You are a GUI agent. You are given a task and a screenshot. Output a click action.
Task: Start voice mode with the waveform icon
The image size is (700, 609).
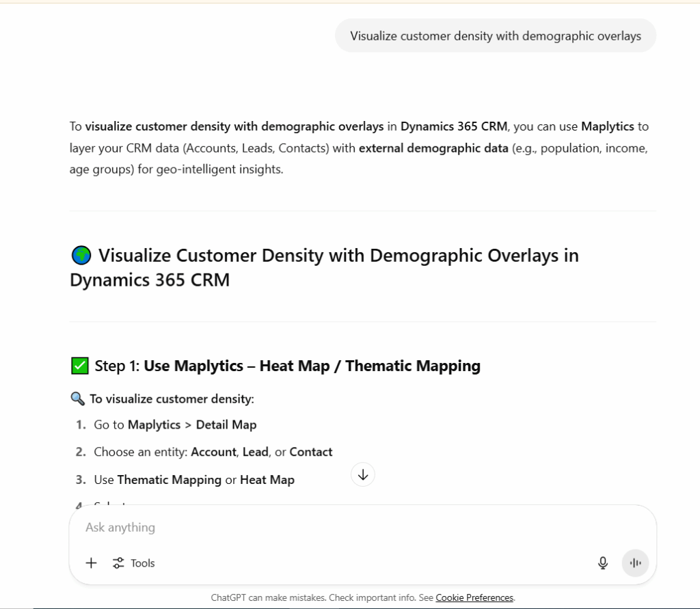tap(634, 563)
